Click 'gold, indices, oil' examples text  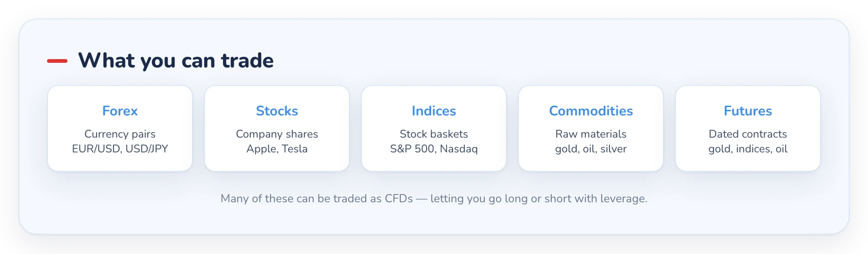(x=748, y=149)
